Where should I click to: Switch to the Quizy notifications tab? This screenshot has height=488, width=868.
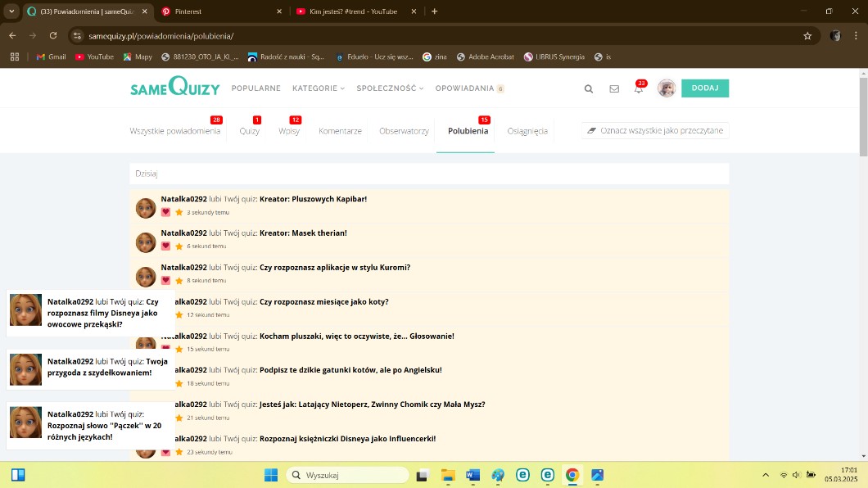click(249, 131)
